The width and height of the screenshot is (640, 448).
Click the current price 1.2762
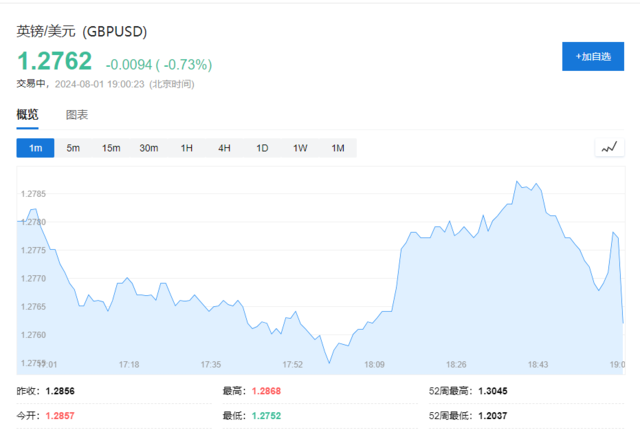[55, 61]
